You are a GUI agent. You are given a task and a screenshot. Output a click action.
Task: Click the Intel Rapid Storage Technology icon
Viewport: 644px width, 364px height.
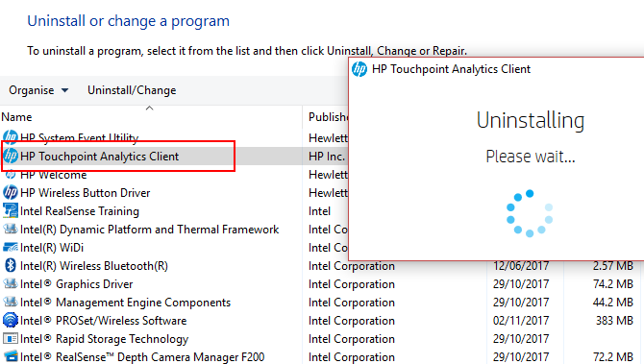coord(11,339)
